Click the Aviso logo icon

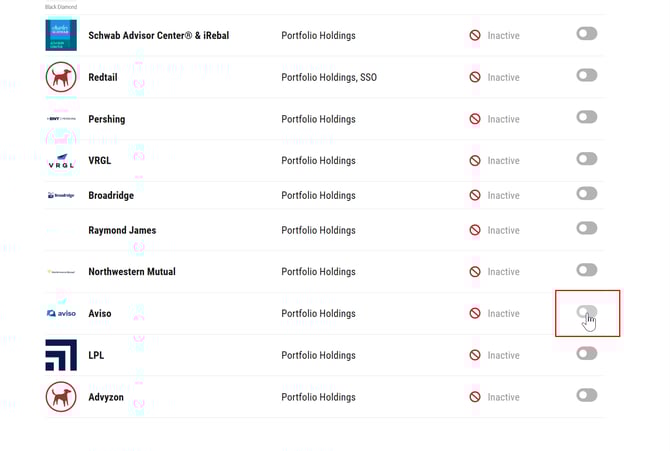tap(61, 313)
